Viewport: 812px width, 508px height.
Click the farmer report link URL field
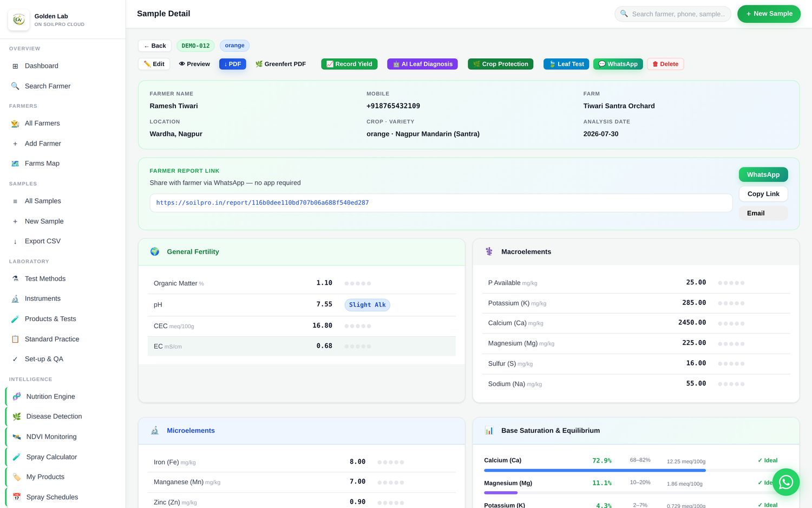coord(441,203)
